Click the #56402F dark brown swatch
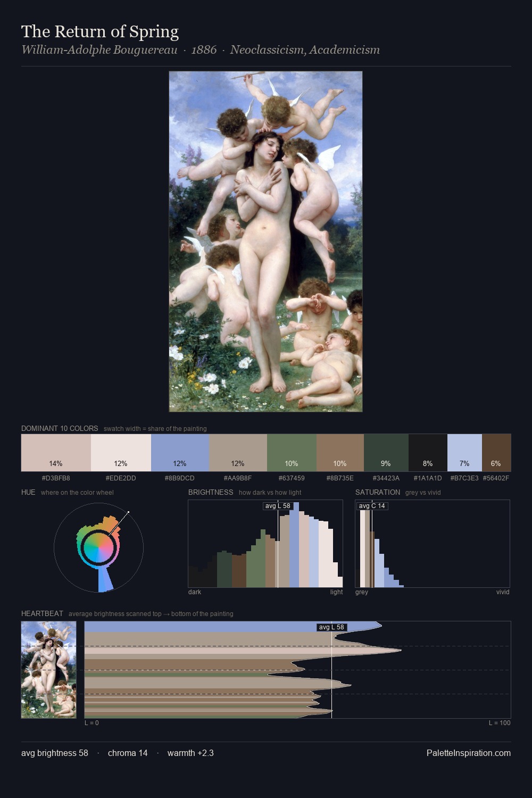Image resolution: width=532 pixels, height=798 pixels. (496, 453)
